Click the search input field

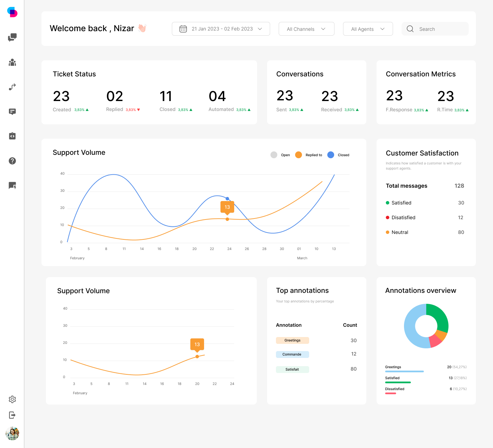[x=435, y=29]
